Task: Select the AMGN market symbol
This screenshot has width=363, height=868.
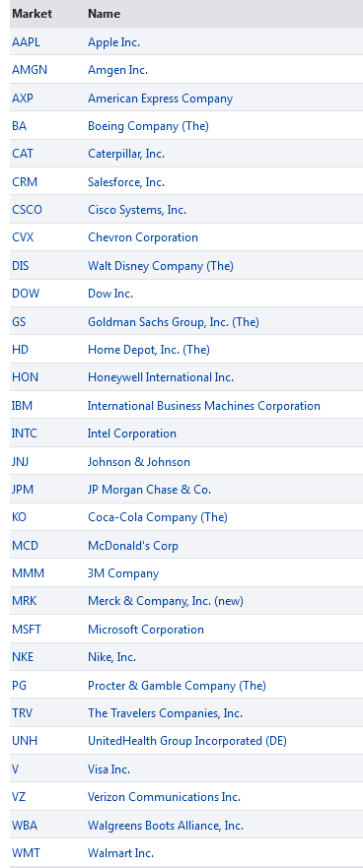Action: tap(30, 70)
